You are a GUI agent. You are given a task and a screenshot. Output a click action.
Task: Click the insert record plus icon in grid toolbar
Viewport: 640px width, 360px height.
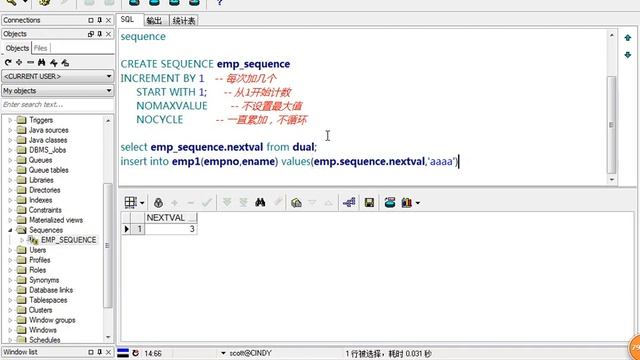(175, 203)
